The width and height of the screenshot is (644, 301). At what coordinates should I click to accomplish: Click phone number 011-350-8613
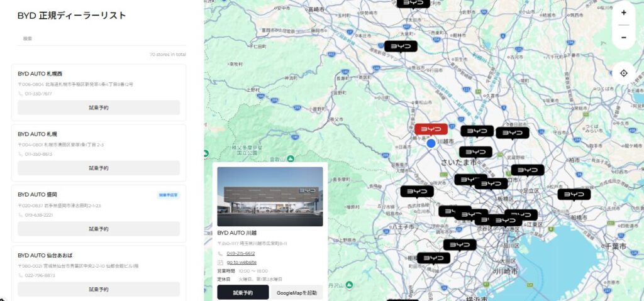pyautogui.click(x=38, y=155)
